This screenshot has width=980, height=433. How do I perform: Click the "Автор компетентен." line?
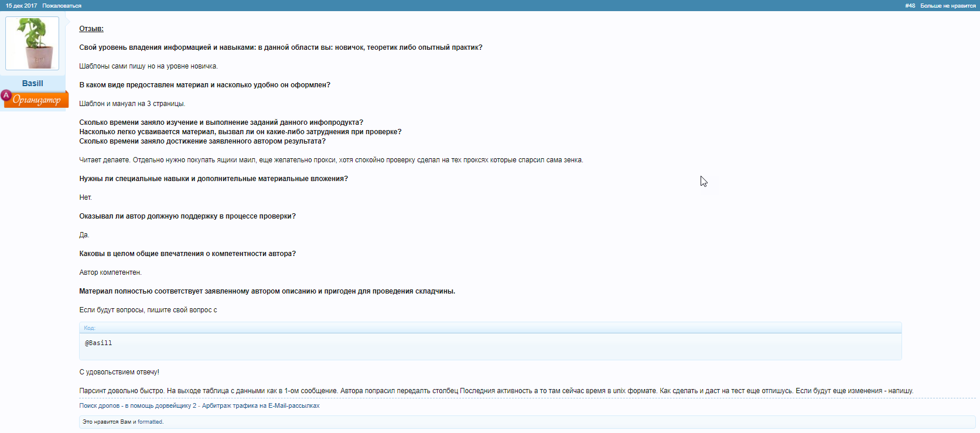110,272
